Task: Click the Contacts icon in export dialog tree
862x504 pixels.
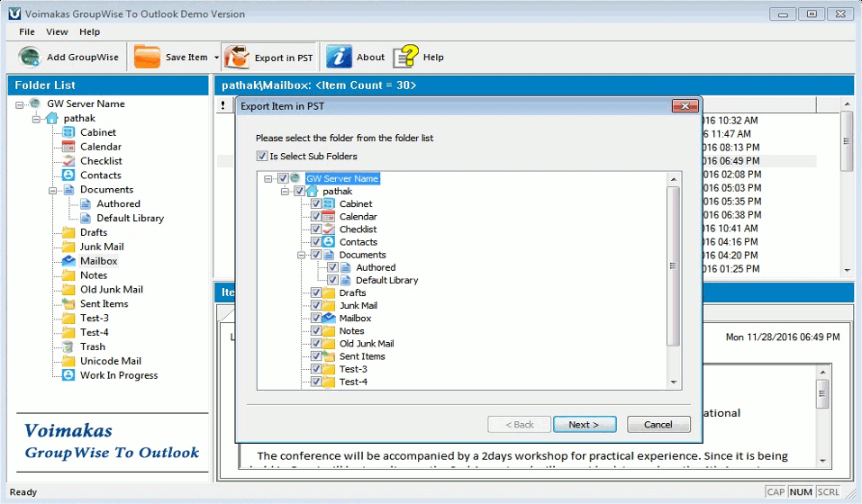Action: [x=328, y=241]
